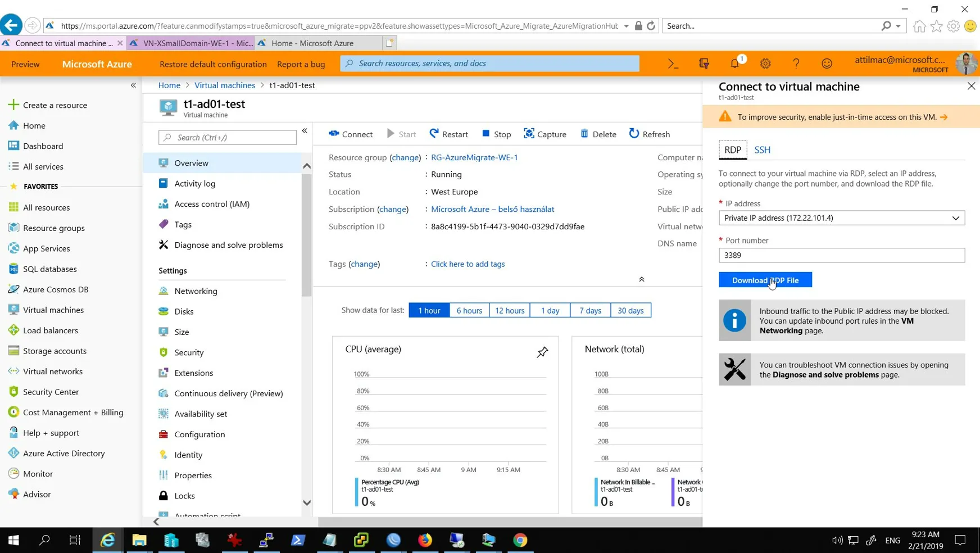The width and height of the screenshot is (980, 553).
Task: Delete the virtual machine
Action: 598,134
